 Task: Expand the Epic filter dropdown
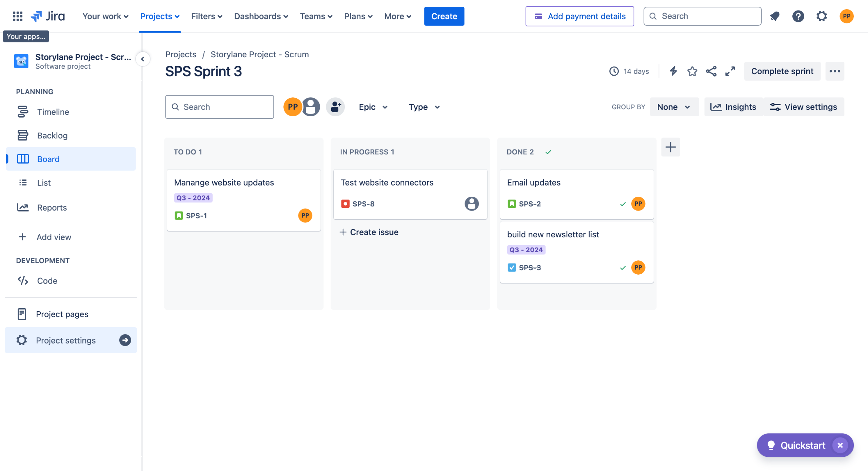[x=373, y=107]
